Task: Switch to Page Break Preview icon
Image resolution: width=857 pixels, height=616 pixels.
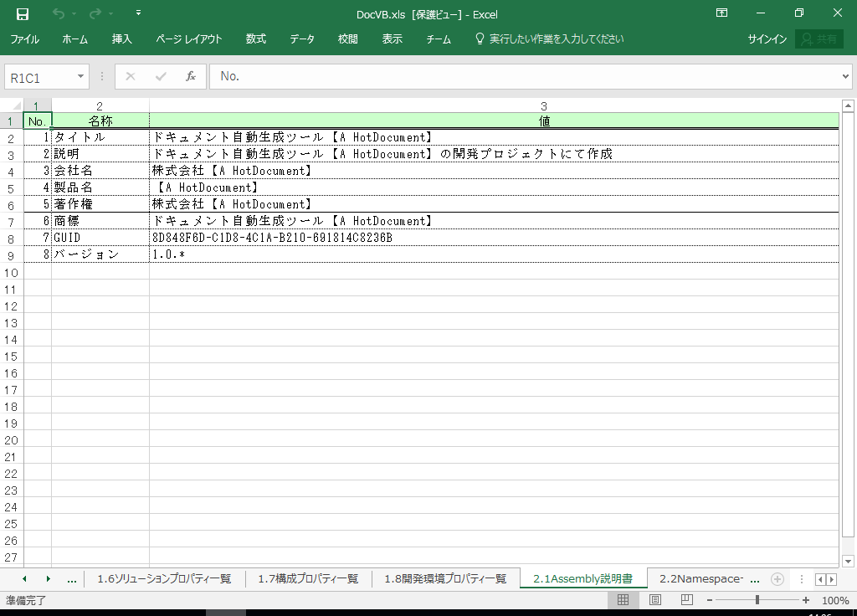Action: click(687, 599)
